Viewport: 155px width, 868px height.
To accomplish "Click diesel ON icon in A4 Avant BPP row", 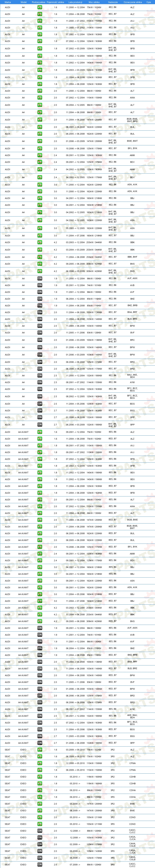I will click(40, 743).
